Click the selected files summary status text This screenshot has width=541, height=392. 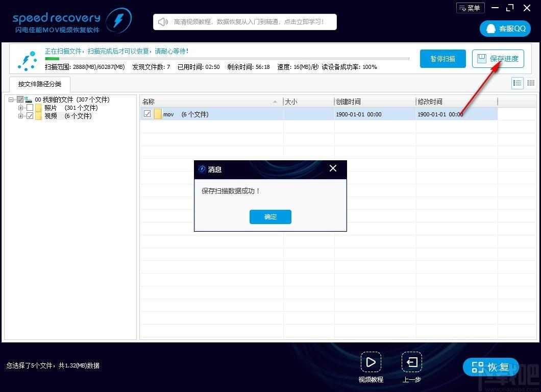pyautogui.click(x=53, y=365)
